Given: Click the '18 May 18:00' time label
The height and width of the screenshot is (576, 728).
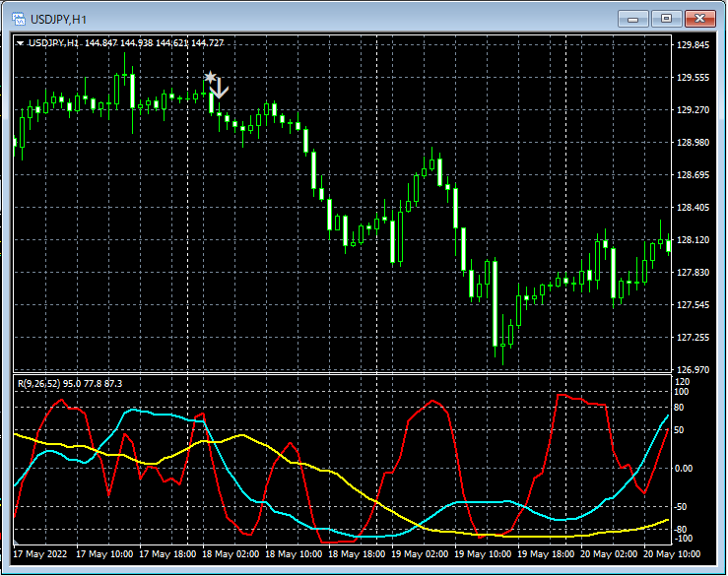Looking at the screenshot, I should (357, 554).
